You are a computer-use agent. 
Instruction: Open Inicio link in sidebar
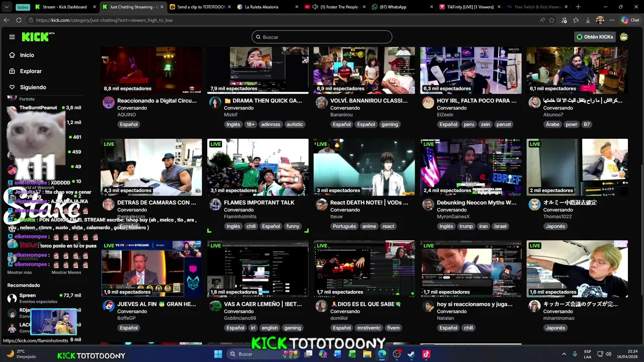27,55
